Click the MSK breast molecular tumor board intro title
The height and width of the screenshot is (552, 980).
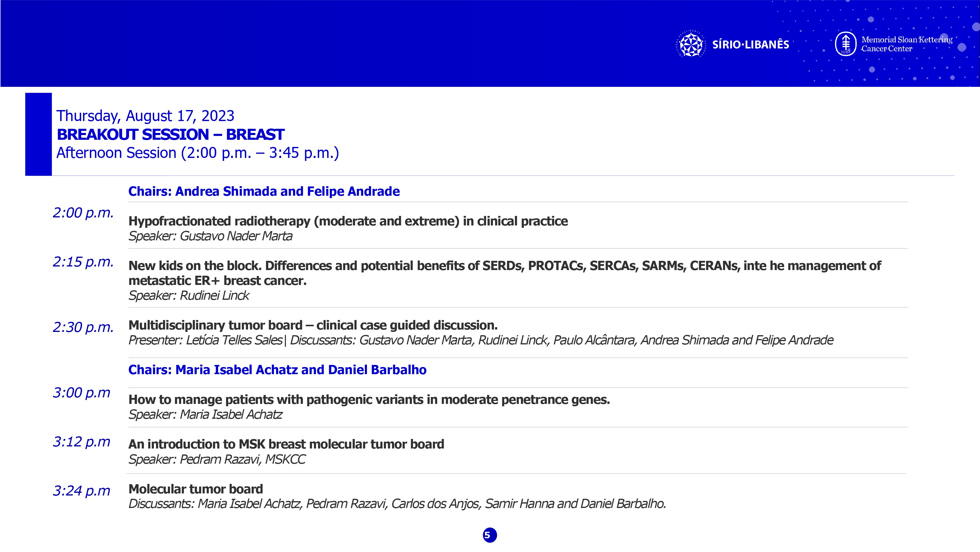286,444
